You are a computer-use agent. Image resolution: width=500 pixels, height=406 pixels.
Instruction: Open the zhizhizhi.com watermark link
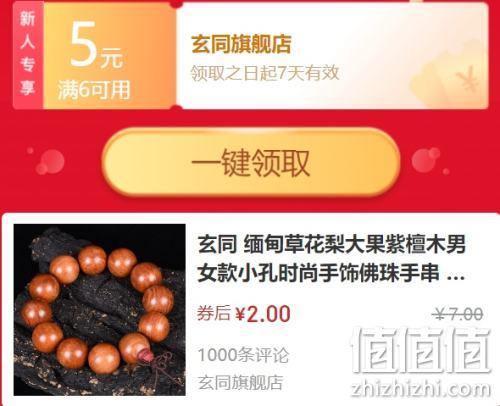[x=421, y=389]
